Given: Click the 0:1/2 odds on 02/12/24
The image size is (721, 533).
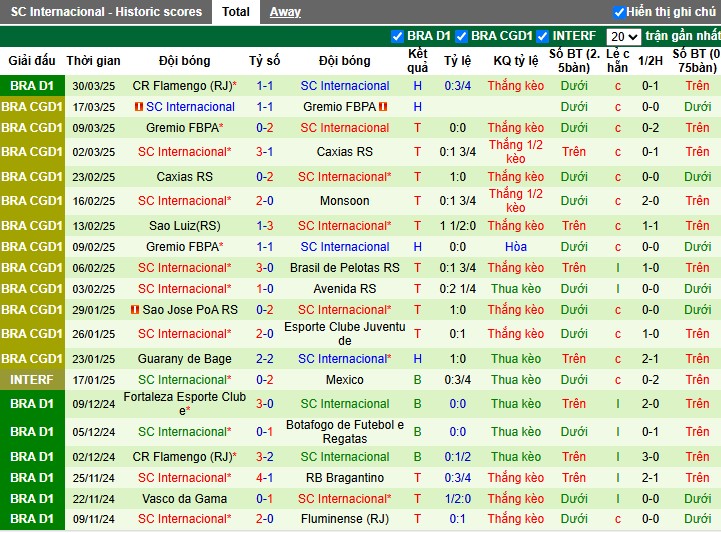Looking at the screenshot, I should 458,457.
